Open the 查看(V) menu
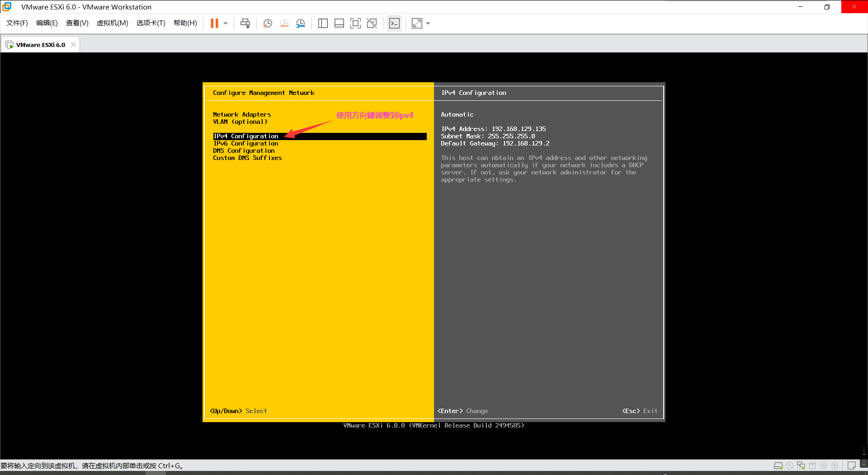868x475 pixels. [x=77, y=23]
